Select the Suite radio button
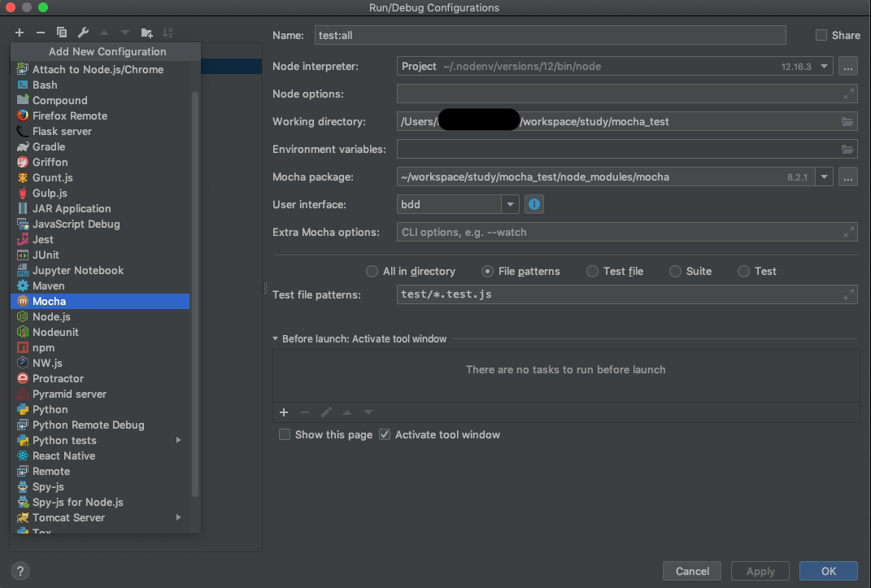871x588 pixels. click(675, 272)
